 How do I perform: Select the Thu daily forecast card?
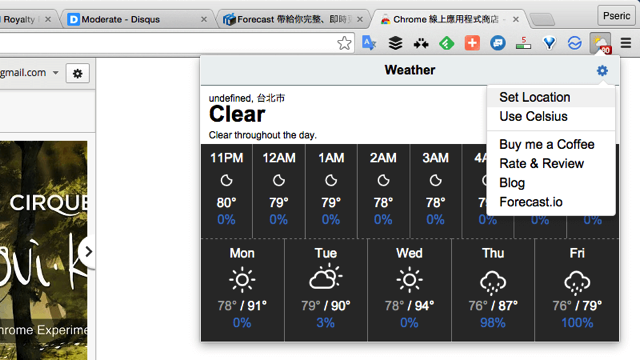tap(493, 289)
